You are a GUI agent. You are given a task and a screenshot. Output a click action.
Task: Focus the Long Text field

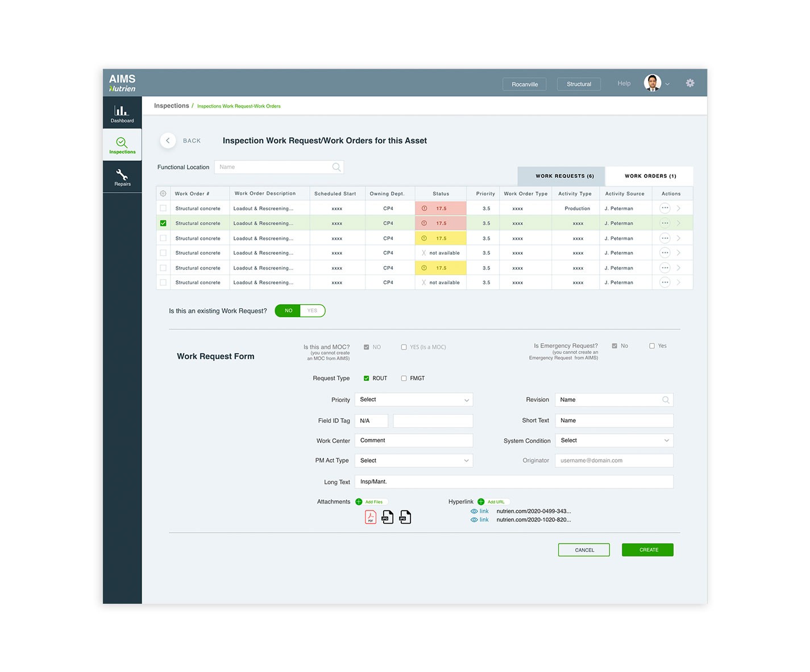pyautogui.click(x=514, y=482)
